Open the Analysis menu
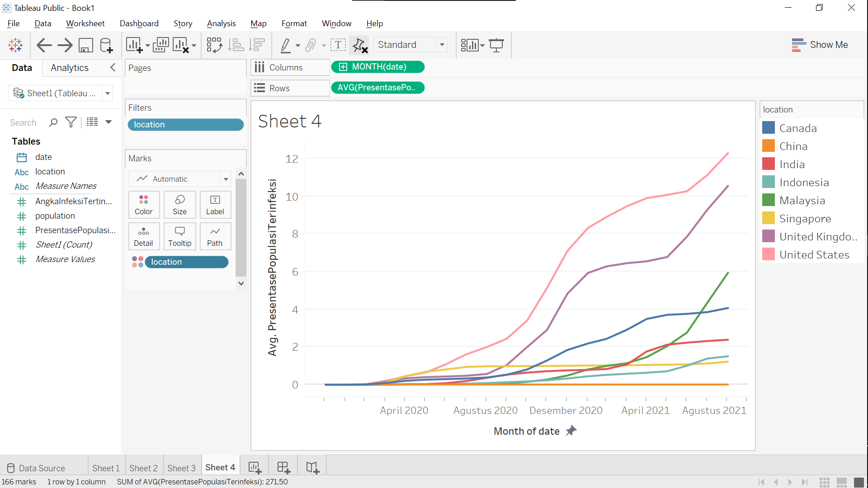This screenshot has width=868, height=488. click(221, 23)
